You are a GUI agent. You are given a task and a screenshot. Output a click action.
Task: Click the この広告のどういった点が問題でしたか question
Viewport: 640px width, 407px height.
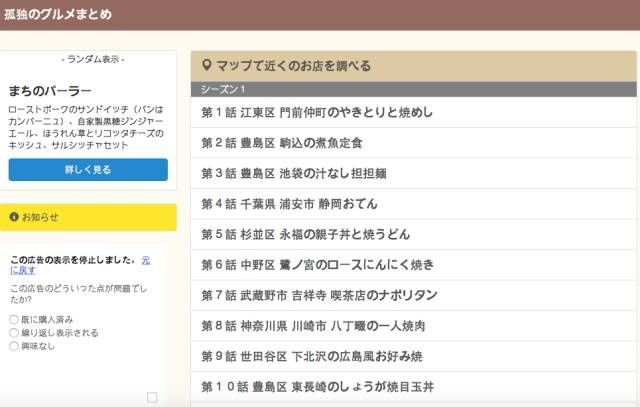[x=79, y=294]
